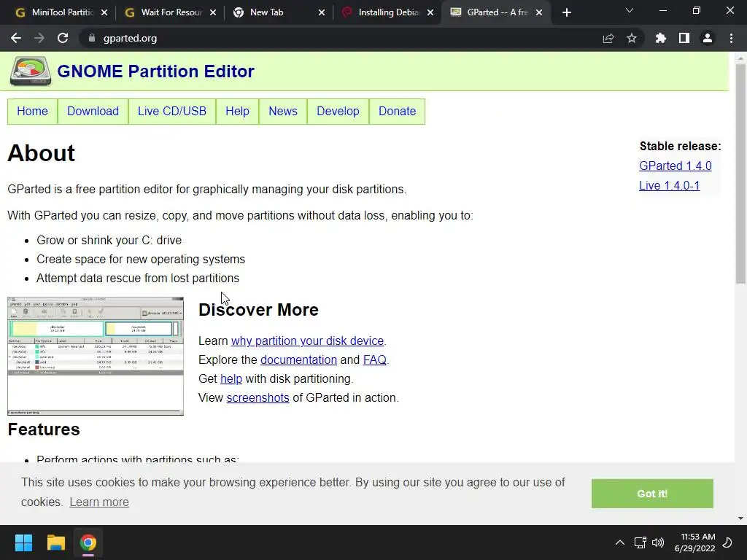Image resolution: width=747 pixels, height=560 pixels.
Task: Open the cookie Learn more link
Action: click(99, 502)
